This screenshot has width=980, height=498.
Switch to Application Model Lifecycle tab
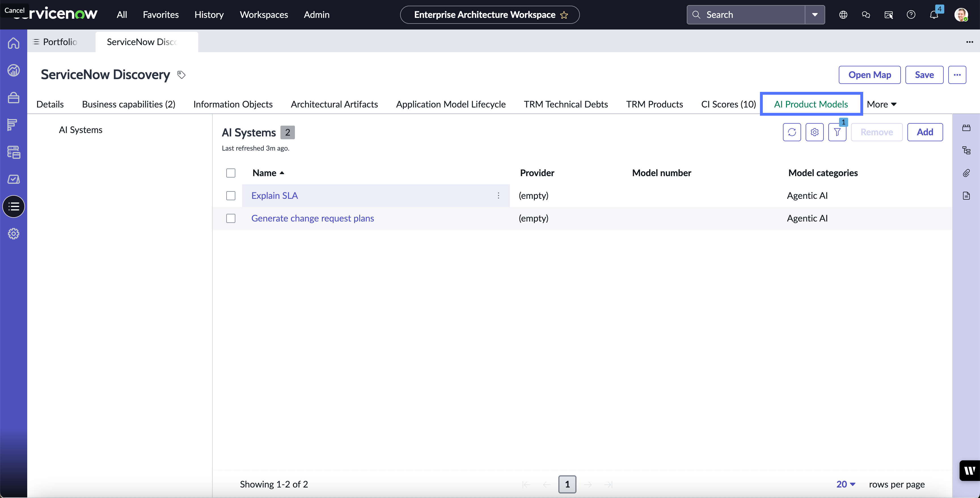pos(450,104)
